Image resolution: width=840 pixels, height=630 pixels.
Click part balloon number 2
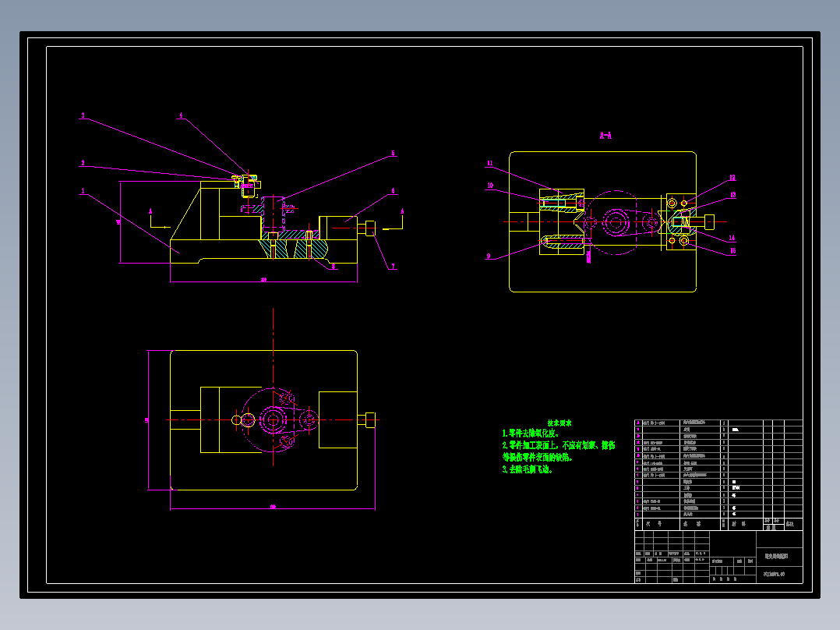(83, 162)
